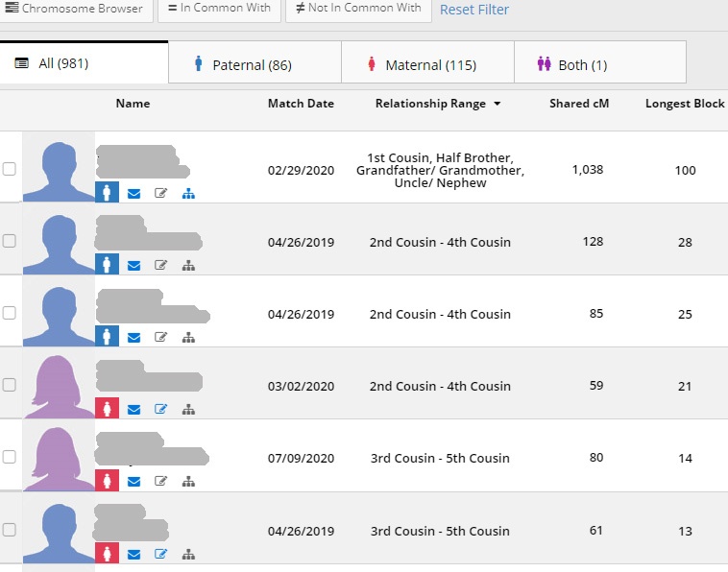Tick the checkbox for the 59 cM match
The width and height of the screenshot is (728, 572).
(10, 385)
